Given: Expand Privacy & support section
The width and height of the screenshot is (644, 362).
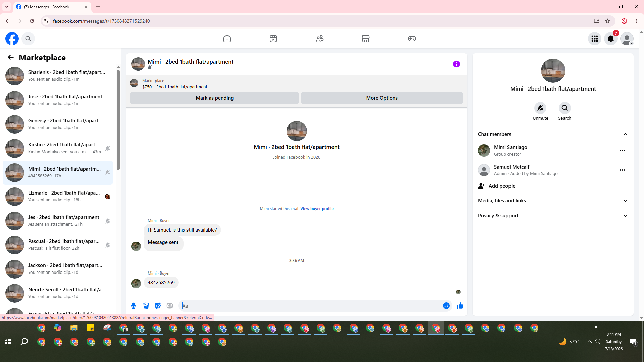Looking at the screenshot, I should click(553, 216).
